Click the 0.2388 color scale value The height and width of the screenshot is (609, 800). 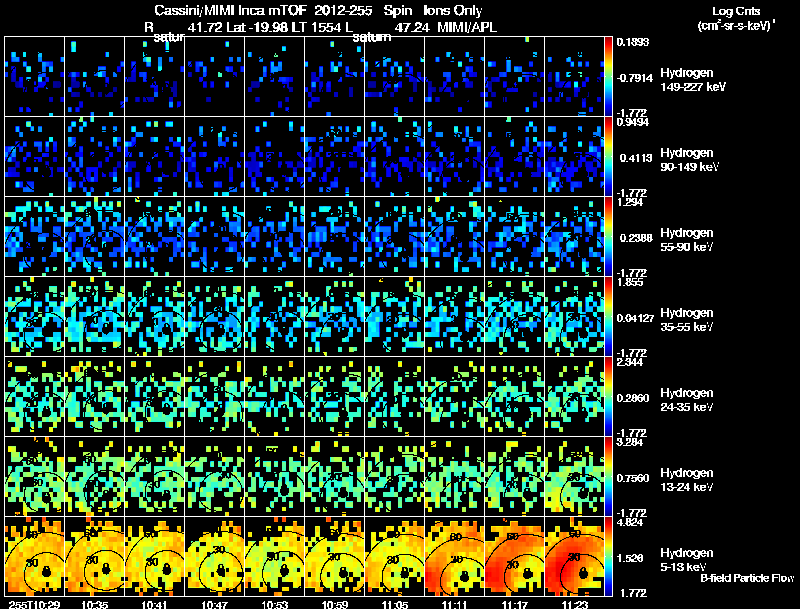636,238
